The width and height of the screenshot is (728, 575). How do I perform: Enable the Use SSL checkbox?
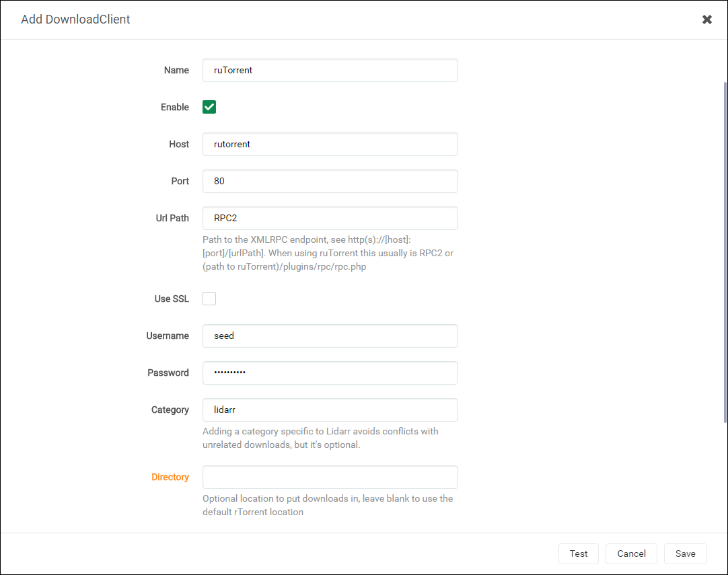[x=209, y=298]
